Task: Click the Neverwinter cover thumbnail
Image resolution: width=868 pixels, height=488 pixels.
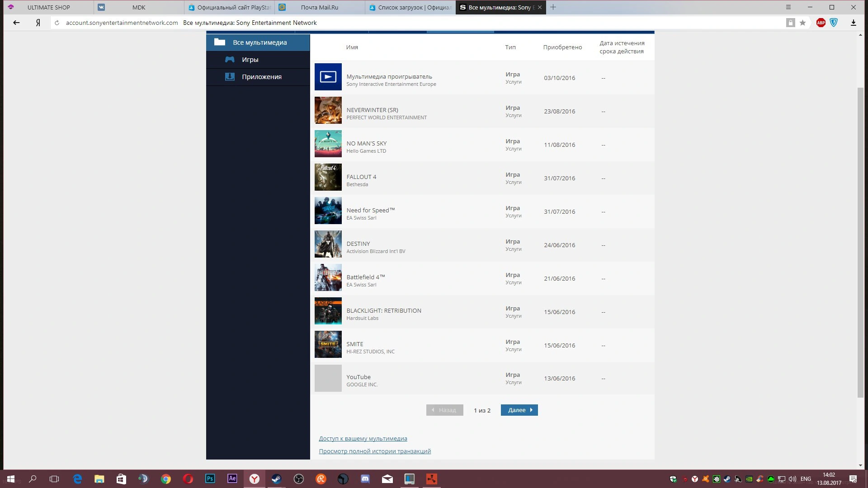Action: point(328,110)
